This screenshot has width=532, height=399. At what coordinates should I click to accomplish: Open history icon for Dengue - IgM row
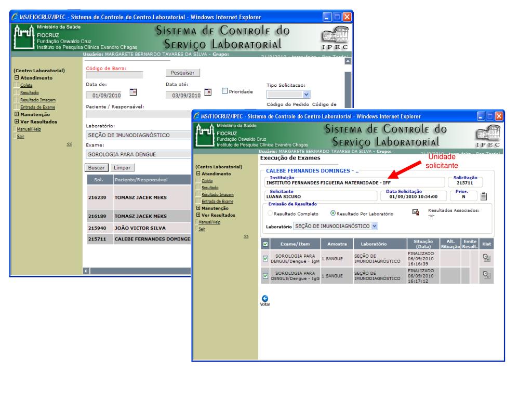coord(486,257)
